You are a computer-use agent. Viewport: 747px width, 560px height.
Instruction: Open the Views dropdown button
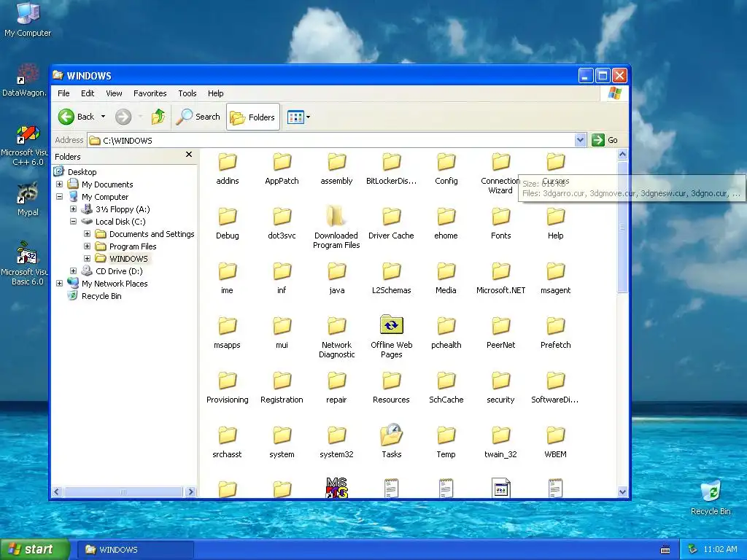(298, 117)
